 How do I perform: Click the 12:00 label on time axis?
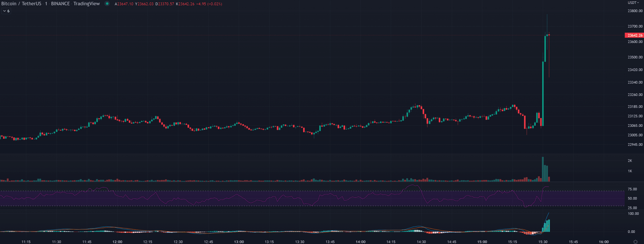tap(117, 242)
